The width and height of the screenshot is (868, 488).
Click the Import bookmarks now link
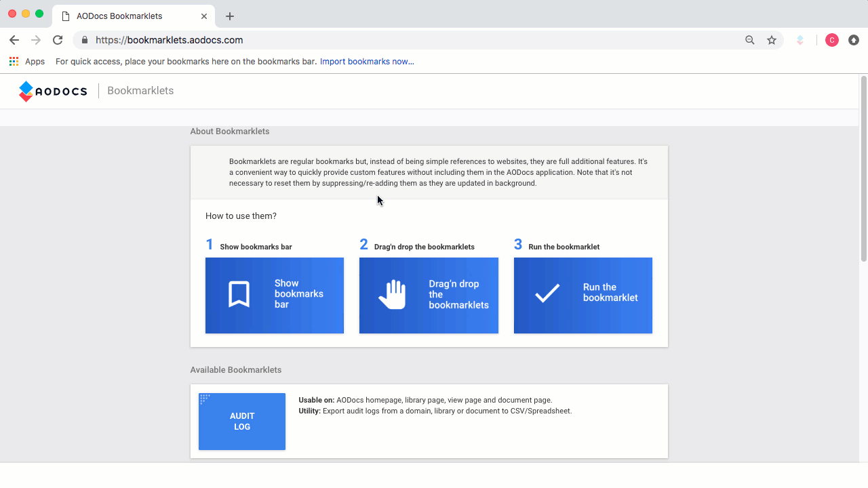click(367, 61)
